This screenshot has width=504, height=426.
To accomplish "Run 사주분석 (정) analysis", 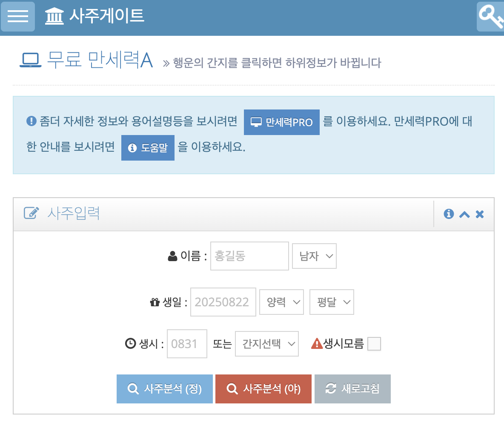I will 164,389.
